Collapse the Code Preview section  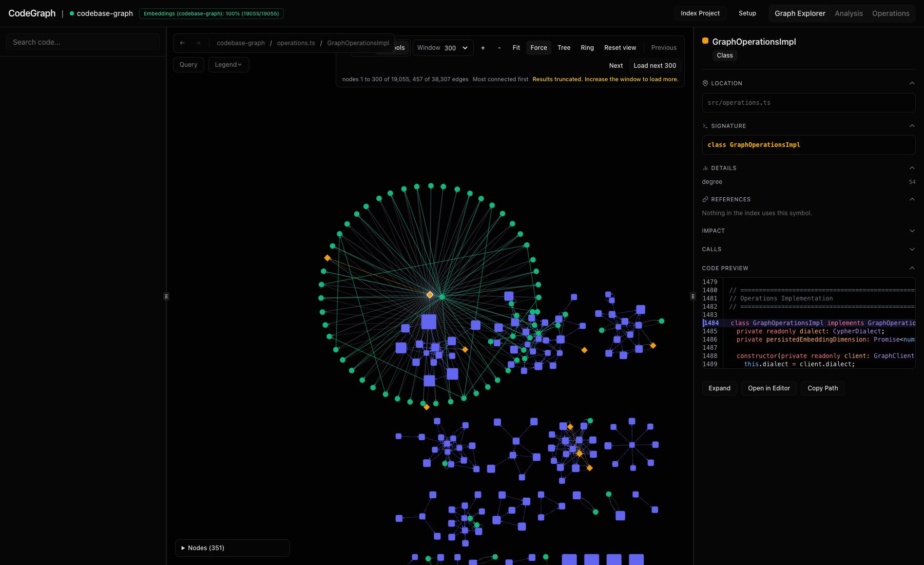912,268
